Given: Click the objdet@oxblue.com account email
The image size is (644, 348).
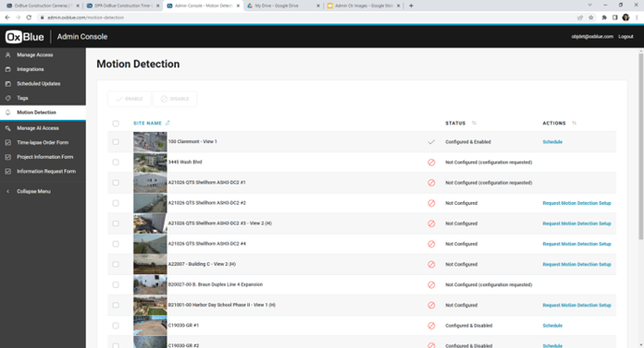Looking at the screenshot, I should click(x=592, y=36).
